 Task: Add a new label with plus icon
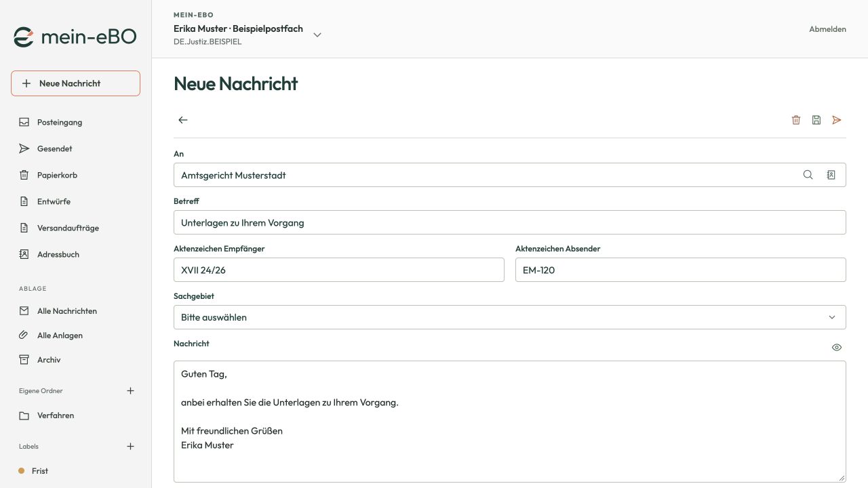tap(131, 446)
